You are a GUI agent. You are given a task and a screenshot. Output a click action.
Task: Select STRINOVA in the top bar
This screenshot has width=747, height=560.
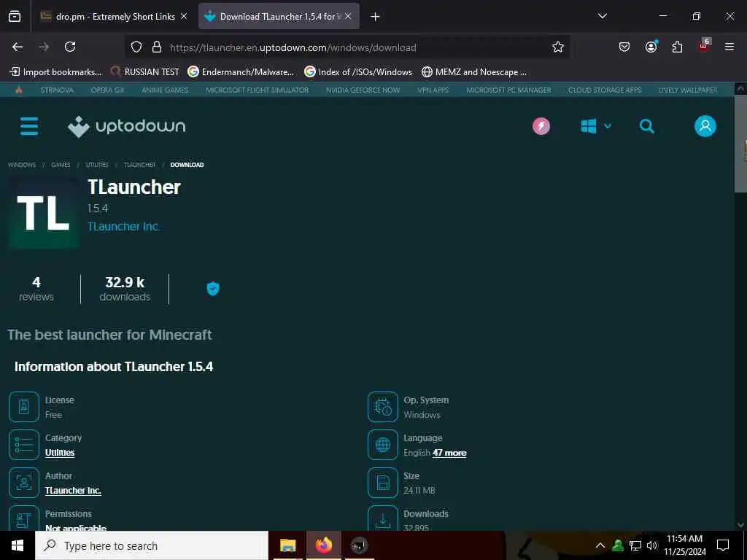pos(57,90)
